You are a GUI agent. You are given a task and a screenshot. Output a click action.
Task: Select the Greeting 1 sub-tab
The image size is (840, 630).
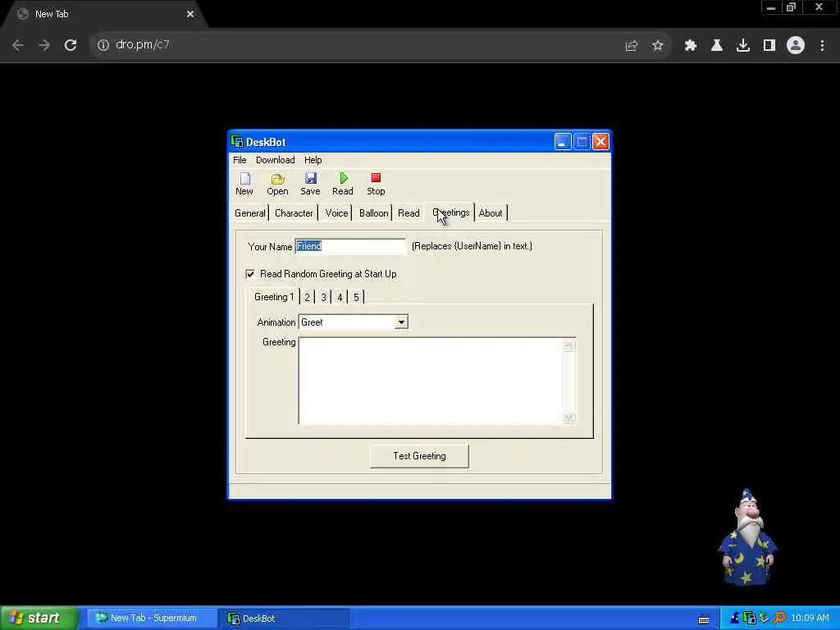[x=274, y=297]
